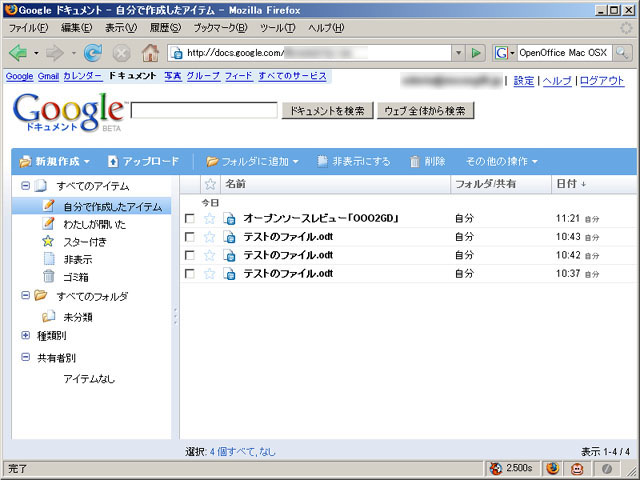Open the 履歴(S) menu
The width and height of the screenshot is (640, 480).
pyautogui.click(x=165, y=28)
